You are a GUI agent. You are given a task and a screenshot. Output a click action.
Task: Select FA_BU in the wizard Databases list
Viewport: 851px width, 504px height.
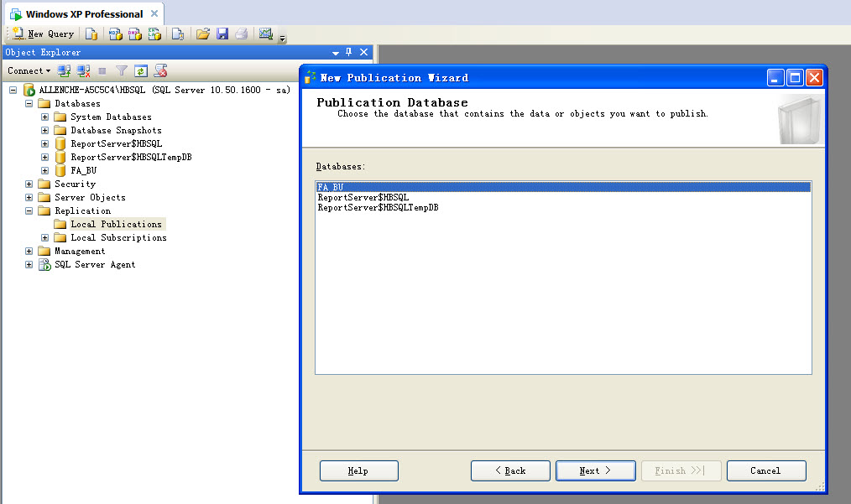563,187
